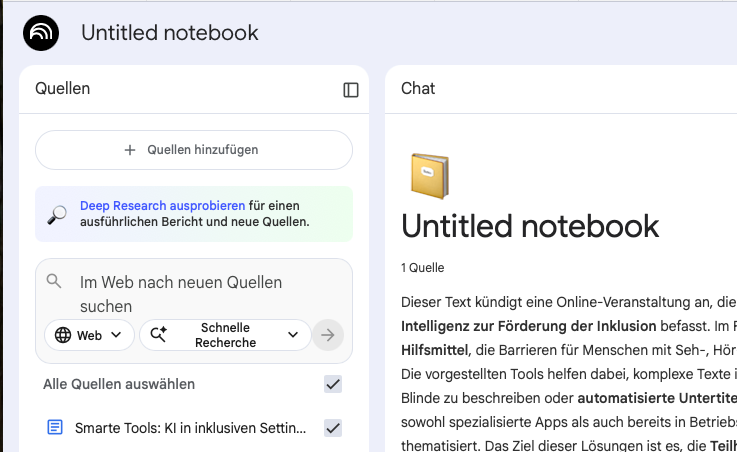Image resolution: width=737 pixels, height=452 pixels.
Task: Submit source search with arrow button
Action: pyautogui.click(x=327, y=335)
